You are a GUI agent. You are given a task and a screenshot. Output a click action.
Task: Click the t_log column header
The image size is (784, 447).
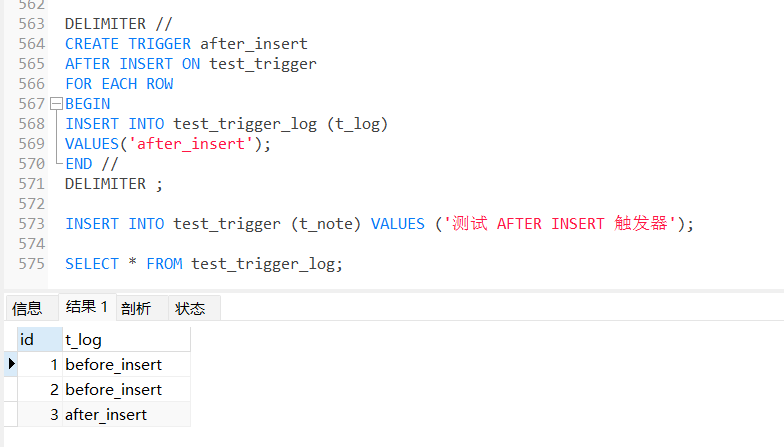(x=126, y=340)
